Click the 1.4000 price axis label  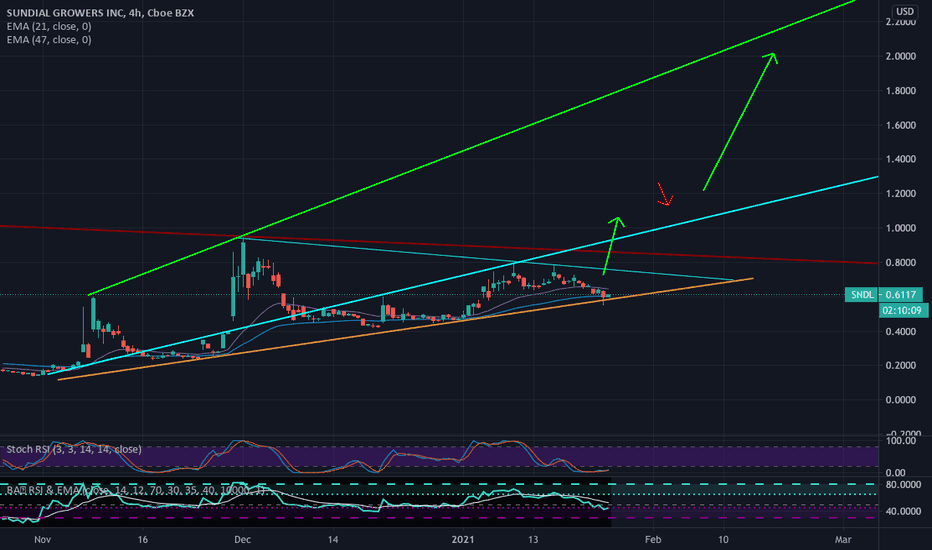coord(900,159)
